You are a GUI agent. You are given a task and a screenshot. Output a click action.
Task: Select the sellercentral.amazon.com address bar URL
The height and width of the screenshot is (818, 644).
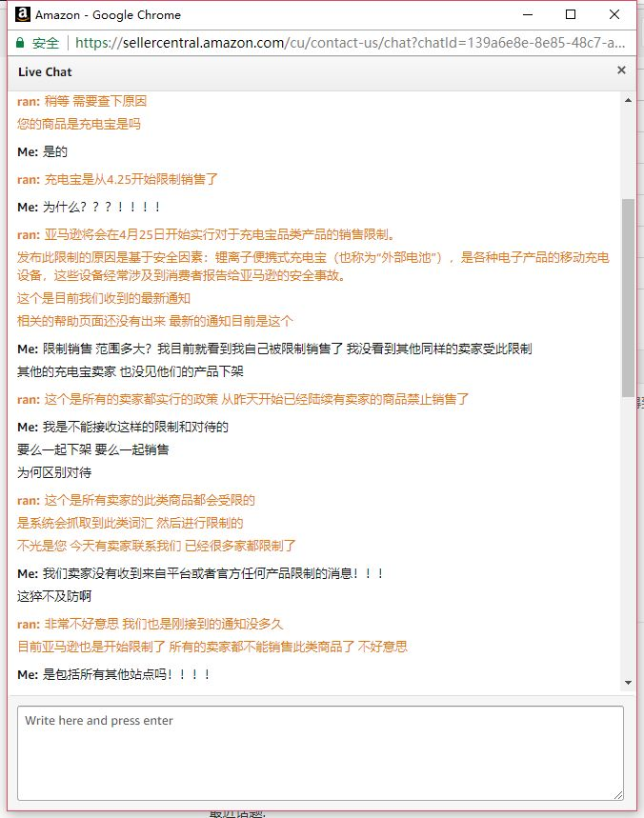(x=350, y=43)
